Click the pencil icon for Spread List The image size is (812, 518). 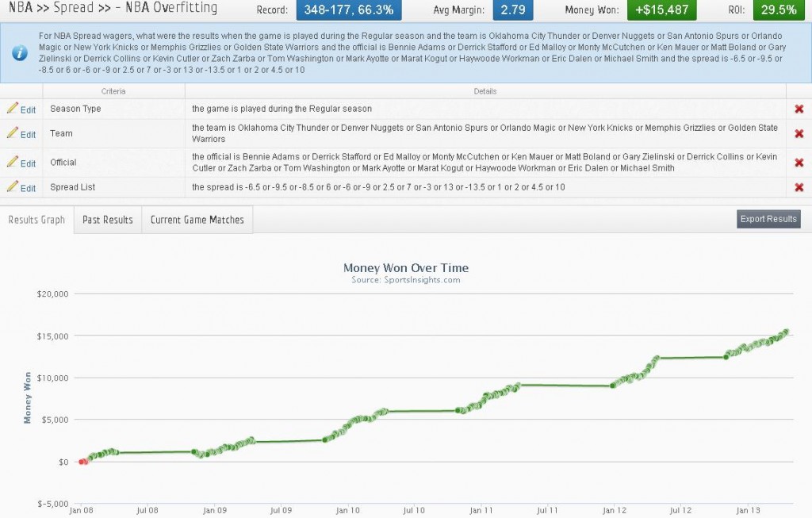pos(13,186)
